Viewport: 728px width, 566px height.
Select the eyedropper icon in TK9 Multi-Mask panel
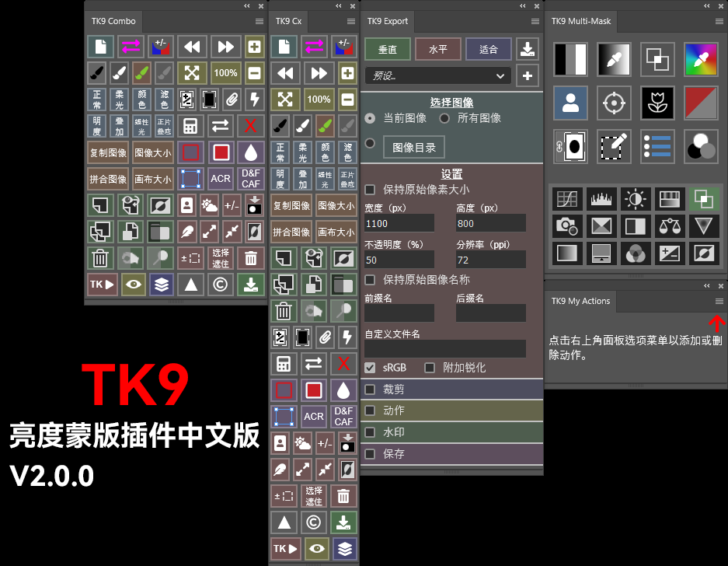click(x=613, y=60)
